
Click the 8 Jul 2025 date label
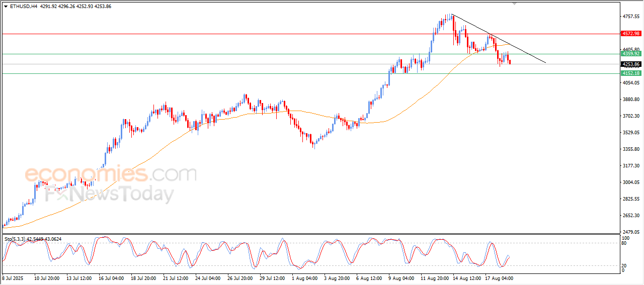pyautogui.click(x=14, y=278)
